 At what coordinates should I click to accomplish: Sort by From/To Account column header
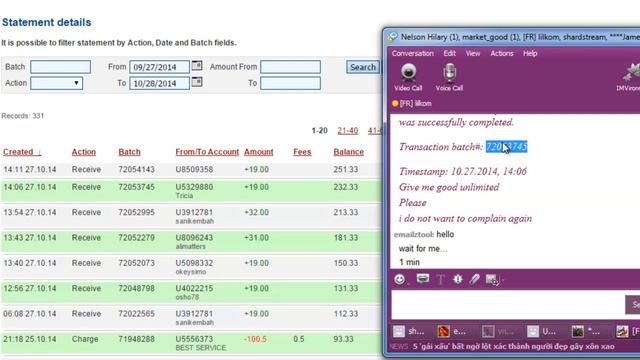207,152
